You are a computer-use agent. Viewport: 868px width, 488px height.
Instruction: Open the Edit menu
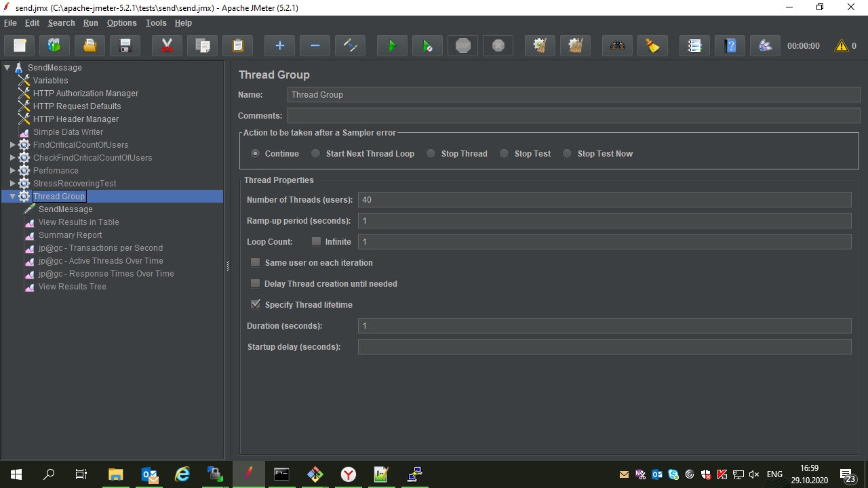pyautogui.click(x=32, y=23)
